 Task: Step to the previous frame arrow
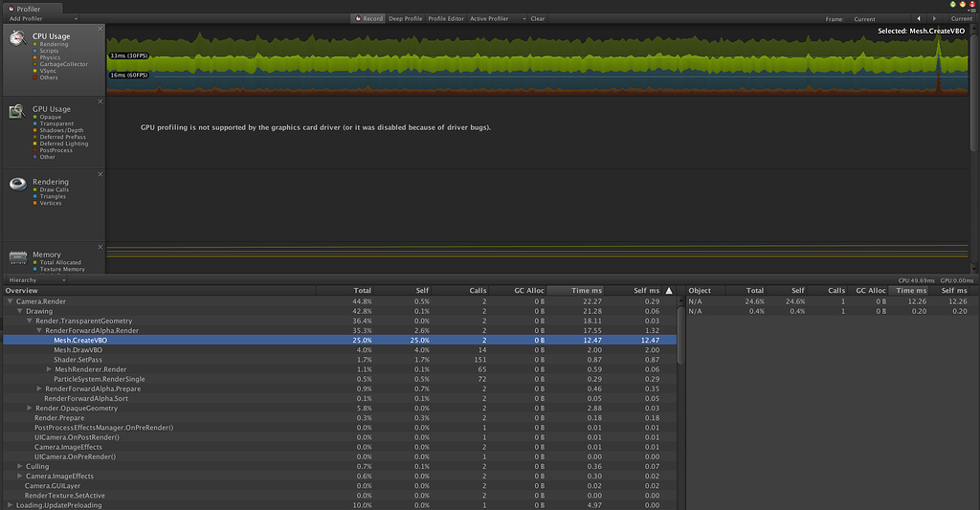[x=919, y=19]
